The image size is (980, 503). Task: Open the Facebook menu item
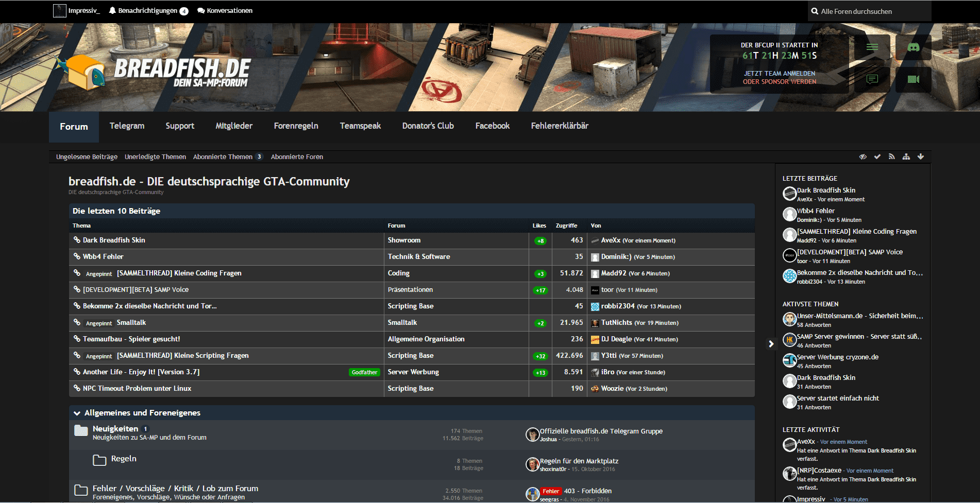493,126
